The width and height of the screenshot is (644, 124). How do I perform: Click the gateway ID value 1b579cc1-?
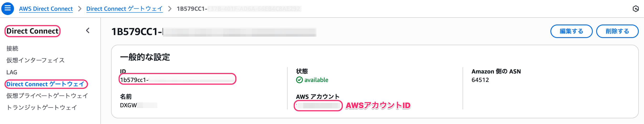177,80
